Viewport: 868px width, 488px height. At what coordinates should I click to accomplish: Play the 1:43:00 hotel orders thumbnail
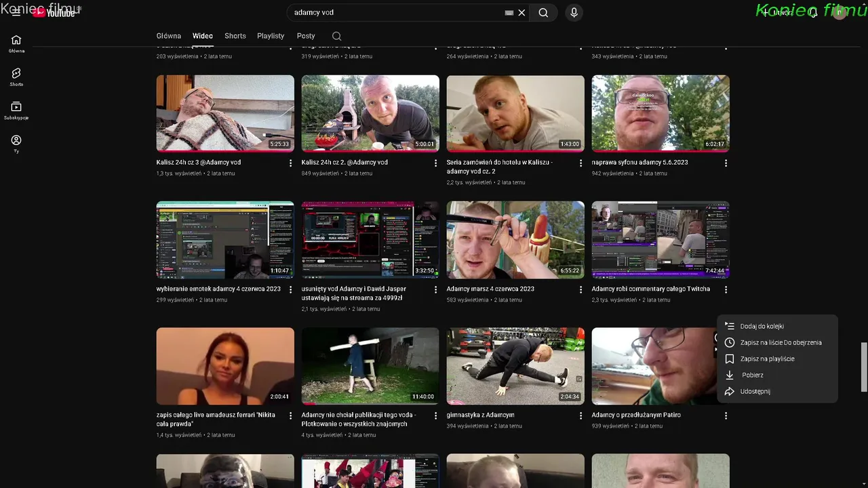[515, 113]
